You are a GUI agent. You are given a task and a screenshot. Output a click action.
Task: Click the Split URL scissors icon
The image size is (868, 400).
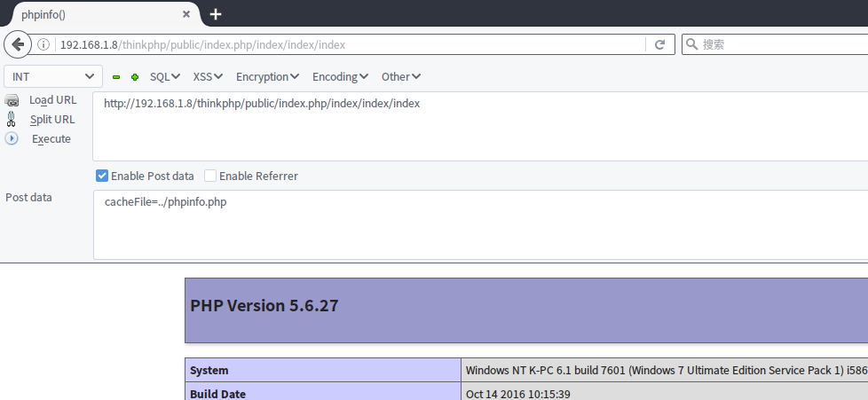point(11,119)
